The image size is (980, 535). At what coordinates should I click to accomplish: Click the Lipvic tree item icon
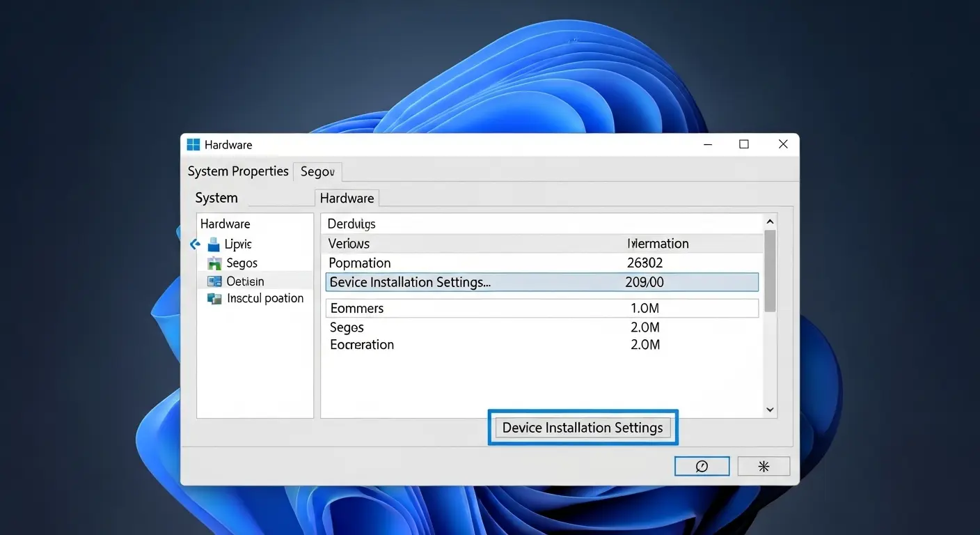click(214, 245)
